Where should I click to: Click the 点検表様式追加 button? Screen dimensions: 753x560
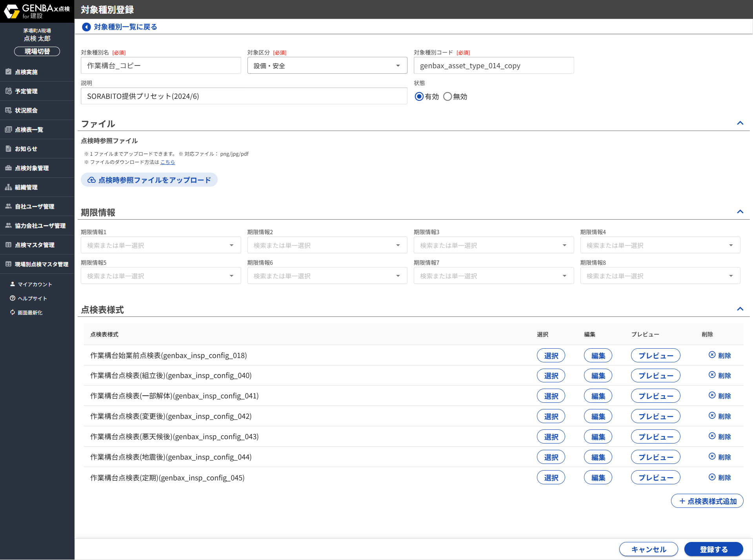[707, 501]
